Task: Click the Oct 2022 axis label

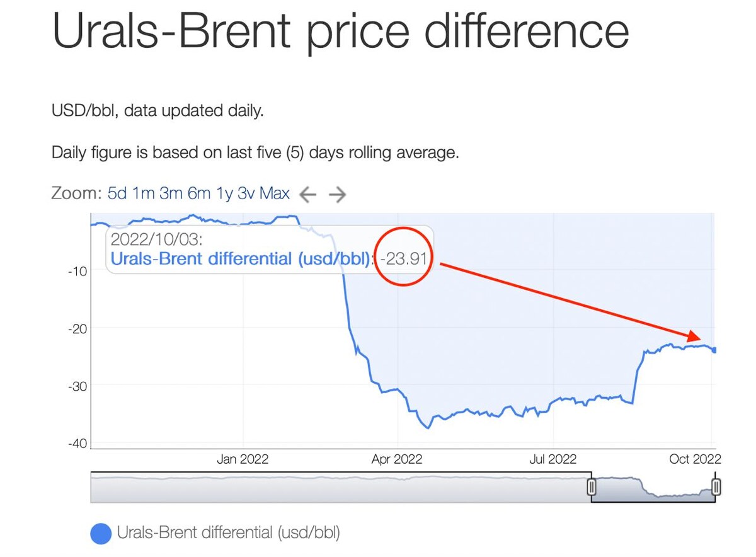Action: [695, 459]
